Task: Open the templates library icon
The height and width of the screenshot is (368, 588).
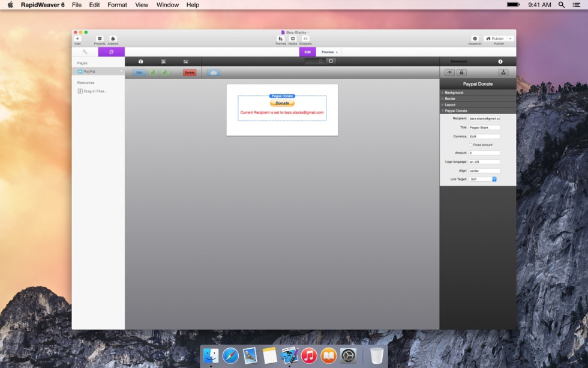Action: 163,61
